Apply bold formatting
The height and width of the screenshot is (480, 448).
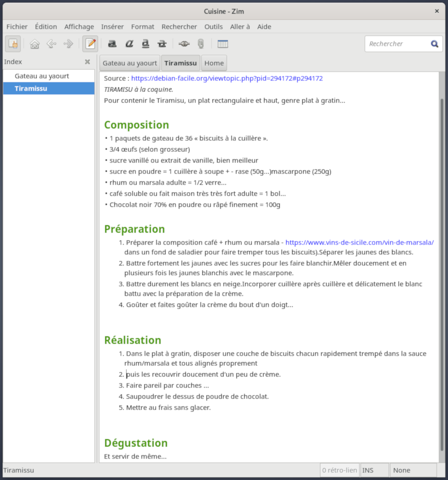pyautogui.click(x=112, y=44)
